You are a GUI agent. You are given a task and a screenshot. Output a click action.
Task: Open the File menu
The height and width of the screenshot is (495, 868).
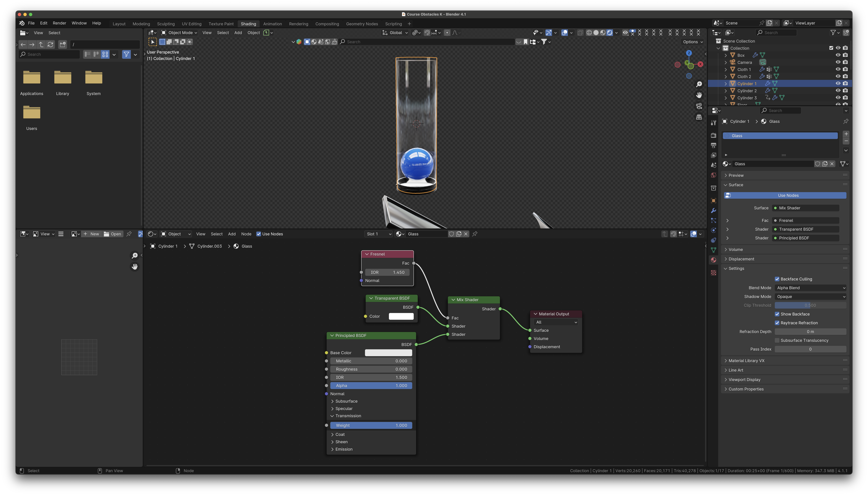click(31, 23)
